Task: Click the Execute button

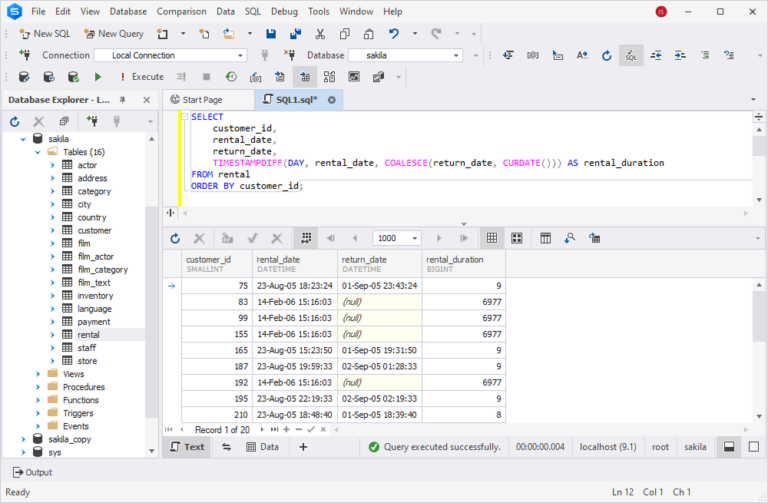Action: click(140, 76)
